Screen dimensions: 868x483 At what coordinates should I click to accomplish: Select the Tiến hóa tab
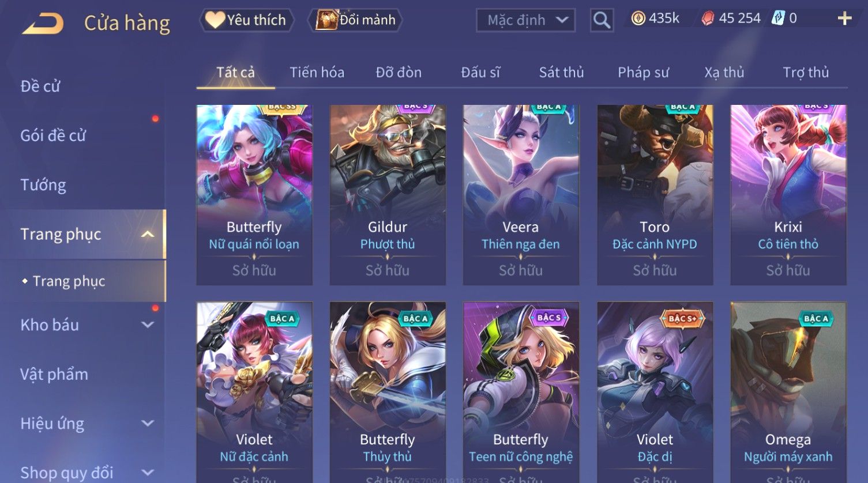[317, 73]
